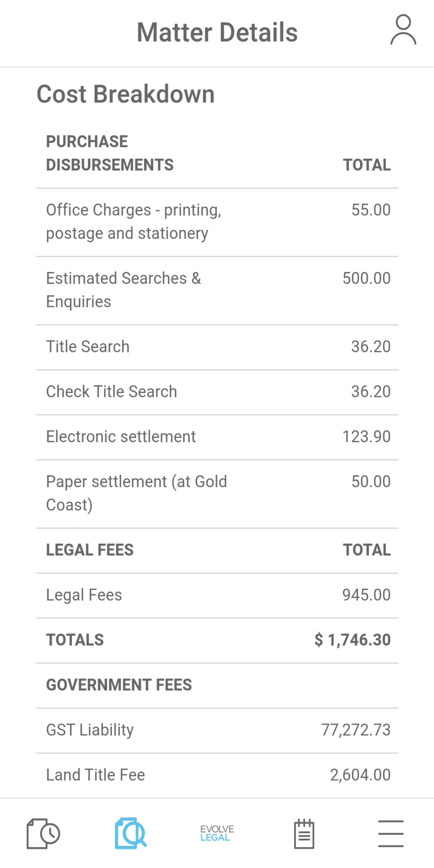The width and height of the screenshot is (434, 868).
Task: Select the Estimated Searches & Enquiries row
Action: coord(217,291)
